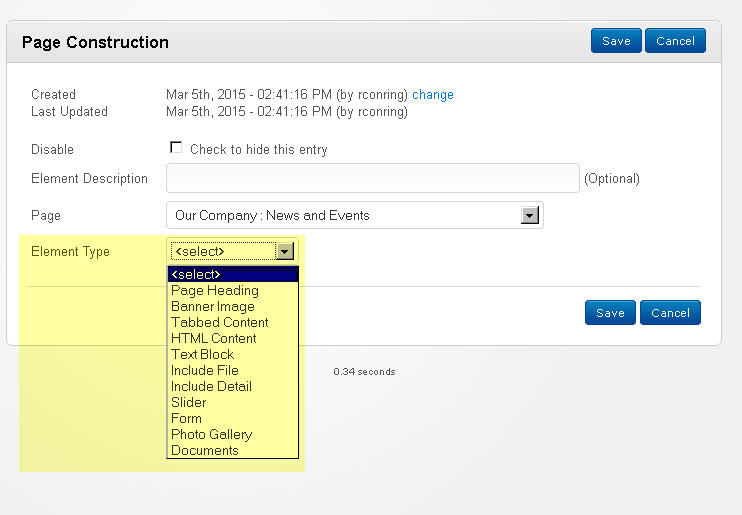742x515 pixels.
Task: Focus the Element Description text field
Action: pyautogui.click(x=373, y=178)
